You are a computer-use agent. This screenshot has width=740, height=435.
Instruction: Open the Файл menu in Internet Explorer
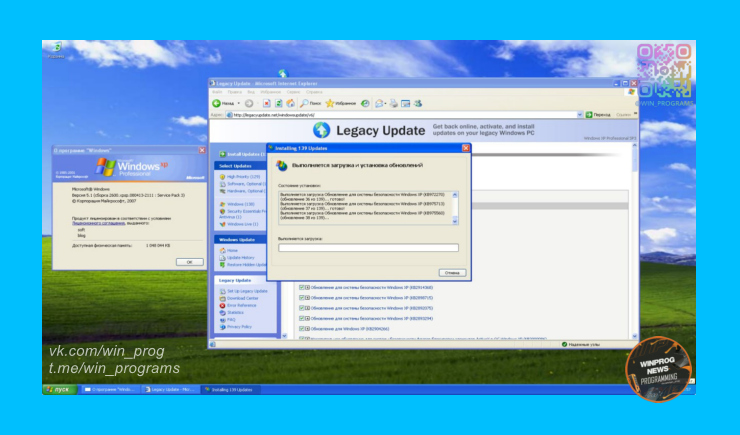(x=217, y=92)
